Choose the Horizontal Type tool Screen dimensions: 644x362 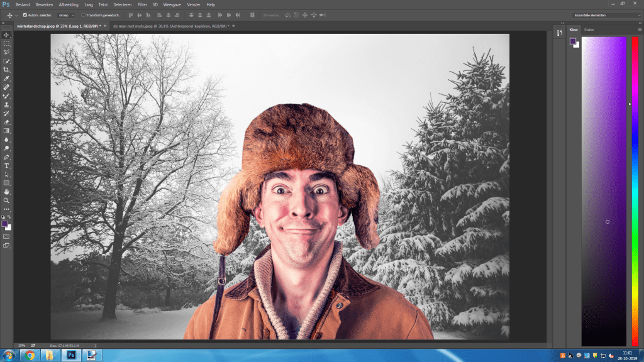click(x=6, y=165)
